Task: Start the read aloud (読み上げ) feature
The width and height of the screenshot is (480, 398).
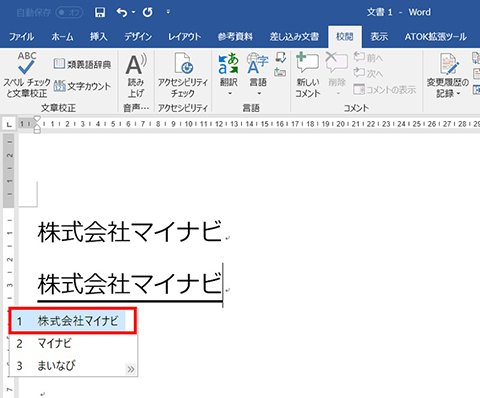Action: tap(136, 76)
